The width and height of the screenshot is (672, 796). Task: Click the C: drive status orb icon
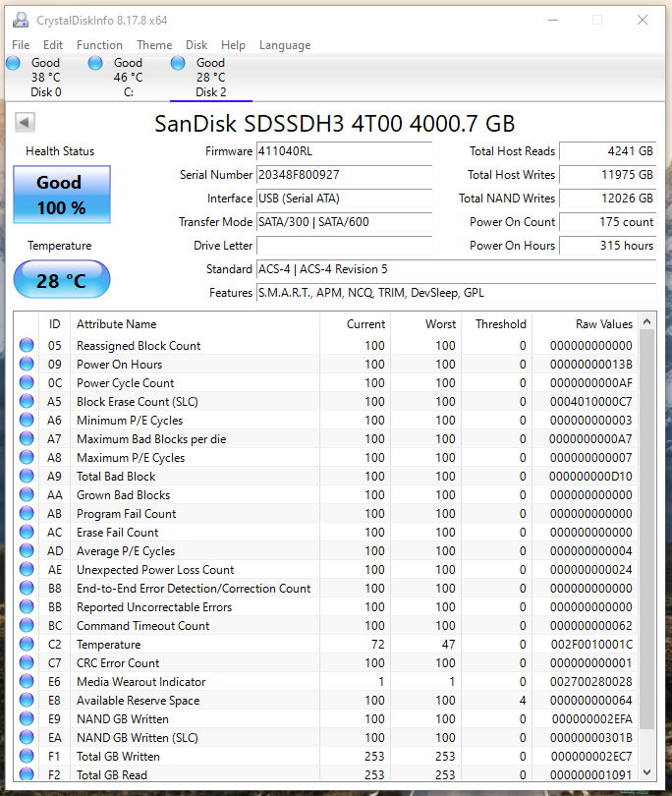click(95, 64)
